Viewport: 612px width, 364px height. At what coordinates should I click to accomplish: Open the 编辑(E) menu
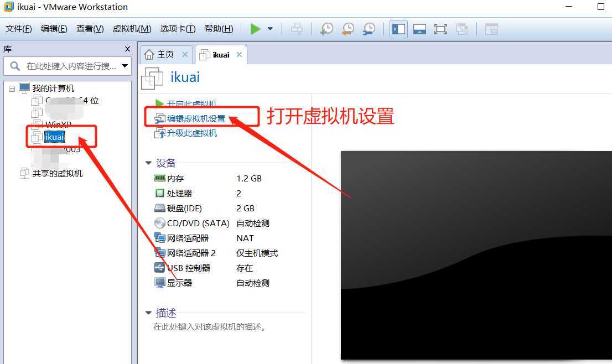pos(54,29)
